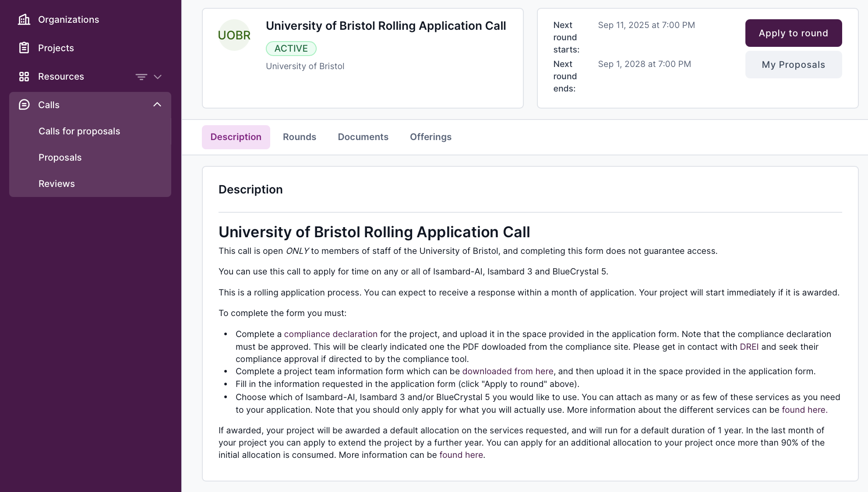Click the downloaded from here link
This screenshot has height=492, width=868.
(508, 371)
